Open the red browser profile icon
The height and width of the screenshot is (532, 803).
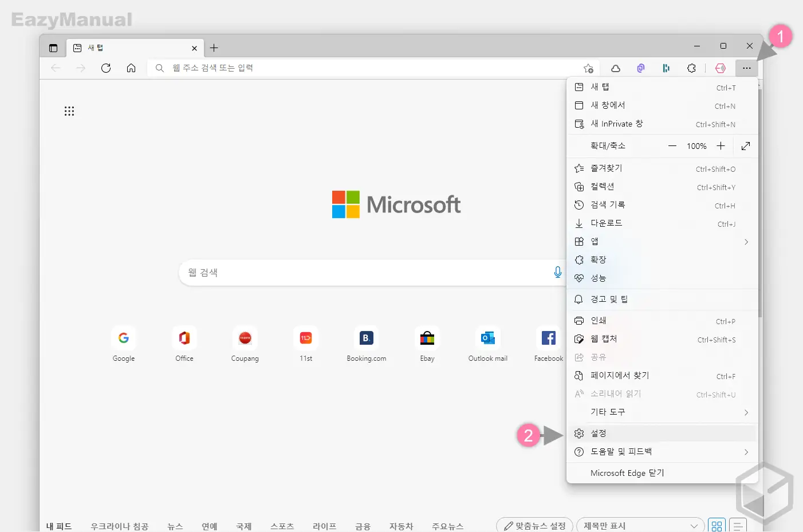coord(721,68)
